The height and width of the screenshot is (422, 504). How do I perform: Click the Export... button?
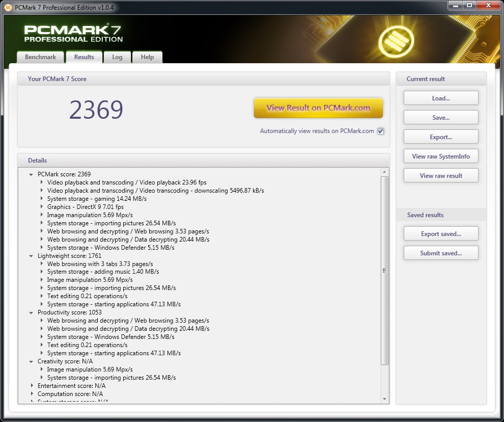[x=441, y=137]
